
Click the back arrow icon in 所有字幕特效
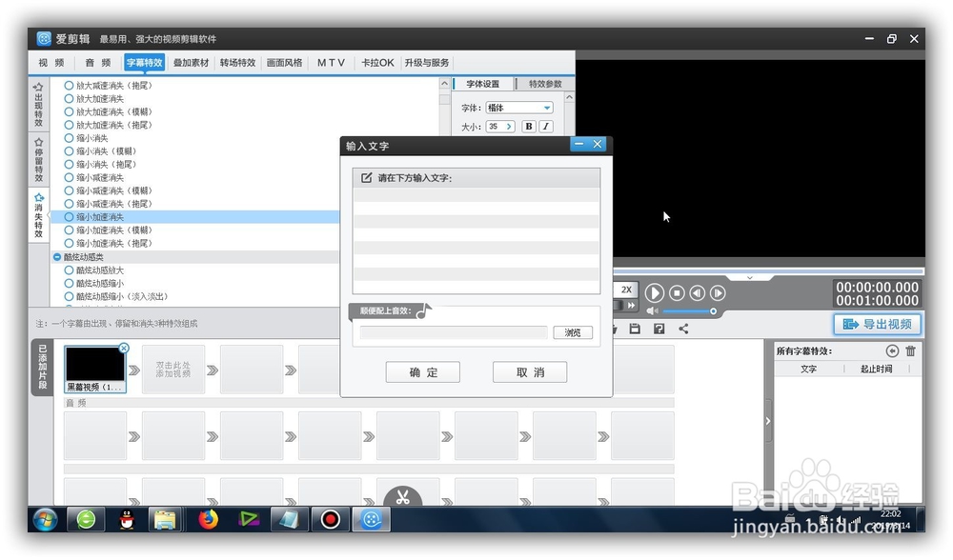click(x=892, y=350)
